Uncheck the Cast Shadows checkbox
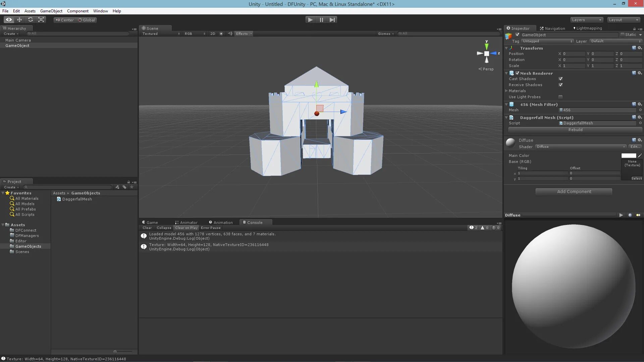Screen dimensions: 644x362 [560, 79]
